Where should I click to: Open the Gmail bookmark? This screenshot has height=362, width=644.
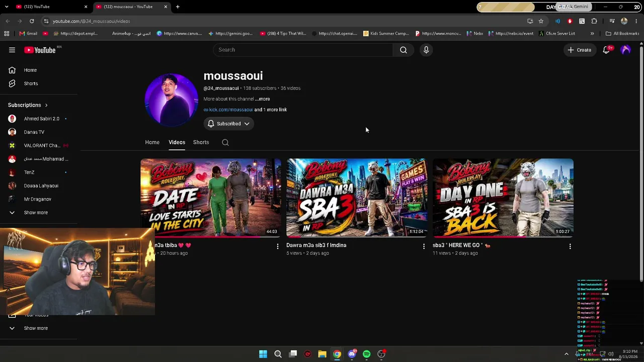click(x=28, y=34)
